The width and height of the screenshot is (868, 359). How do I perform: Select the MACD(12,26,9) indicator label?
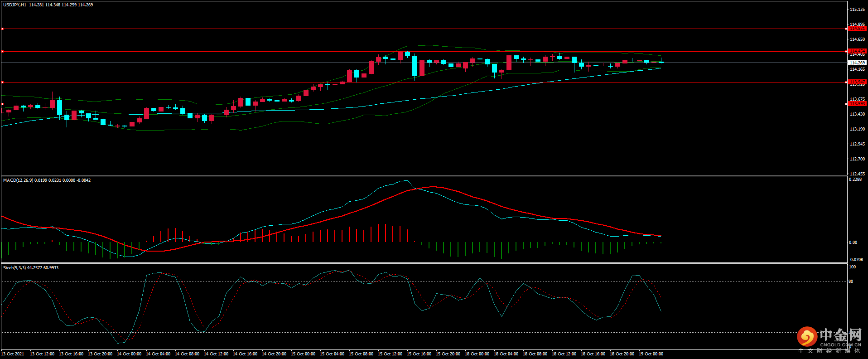[x=18, y=180]
